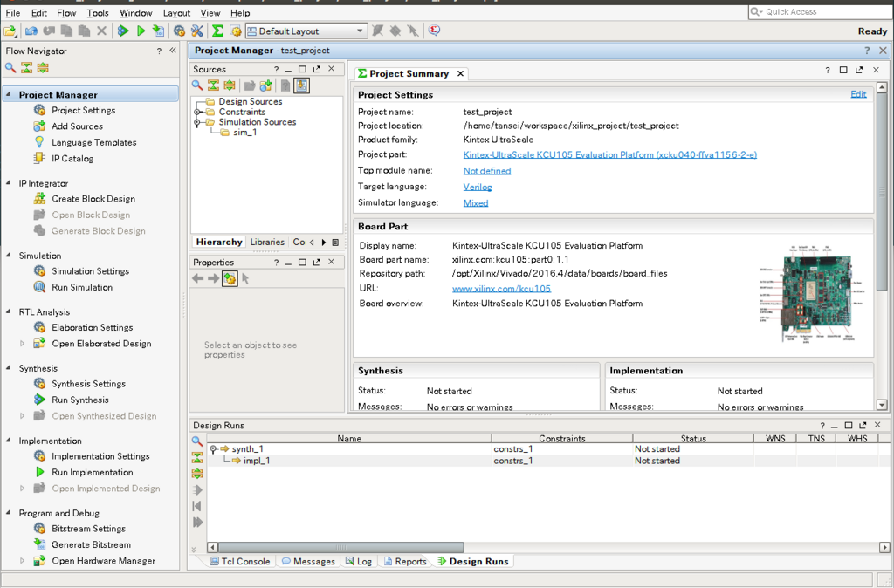894x588 pixels.
Task: Expand all in Flow Navigator toolbar
Action: [x=43, y=68]
